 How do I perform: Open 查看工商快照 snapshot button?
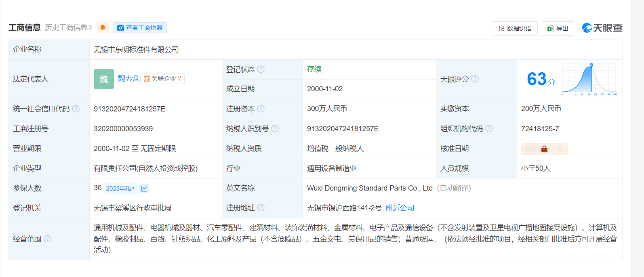(140, 27)
